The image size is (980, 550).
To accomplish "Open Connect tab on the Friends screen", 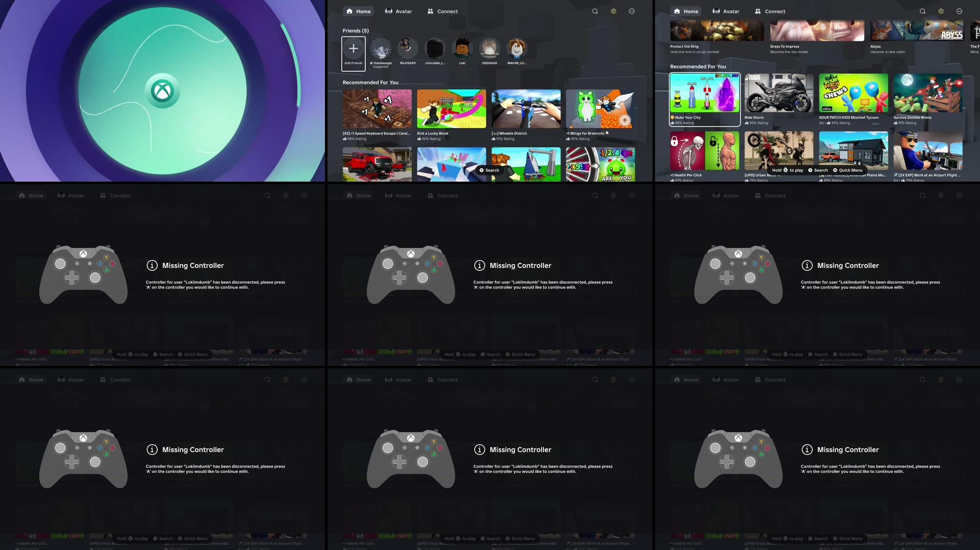I will (x=443, y=11).
